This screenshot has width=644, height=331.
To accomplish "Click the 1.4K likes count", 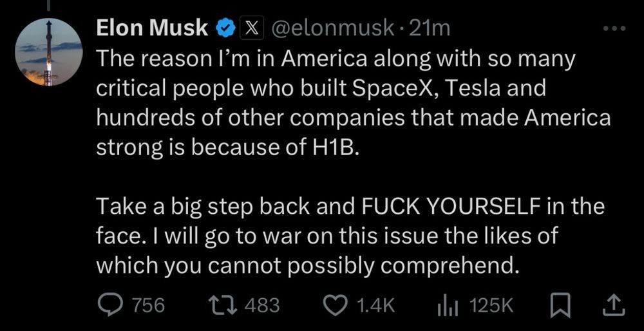I will (375, 305).
